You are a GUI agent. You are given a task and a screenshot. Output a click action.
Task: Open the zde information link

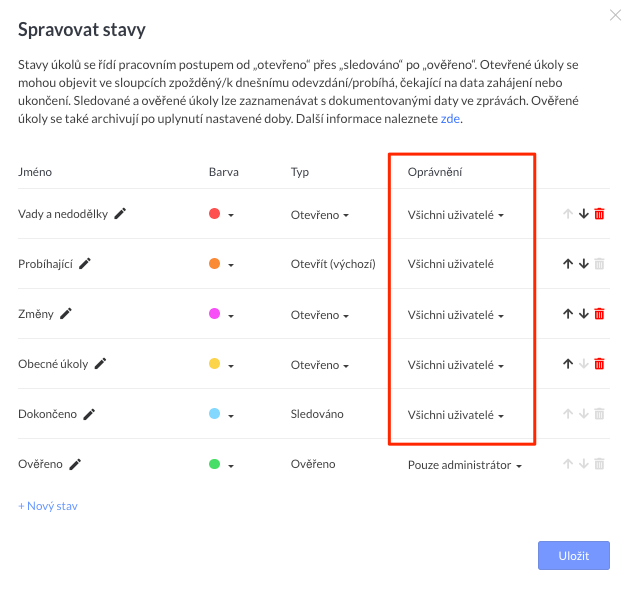[x=450, y=119]
